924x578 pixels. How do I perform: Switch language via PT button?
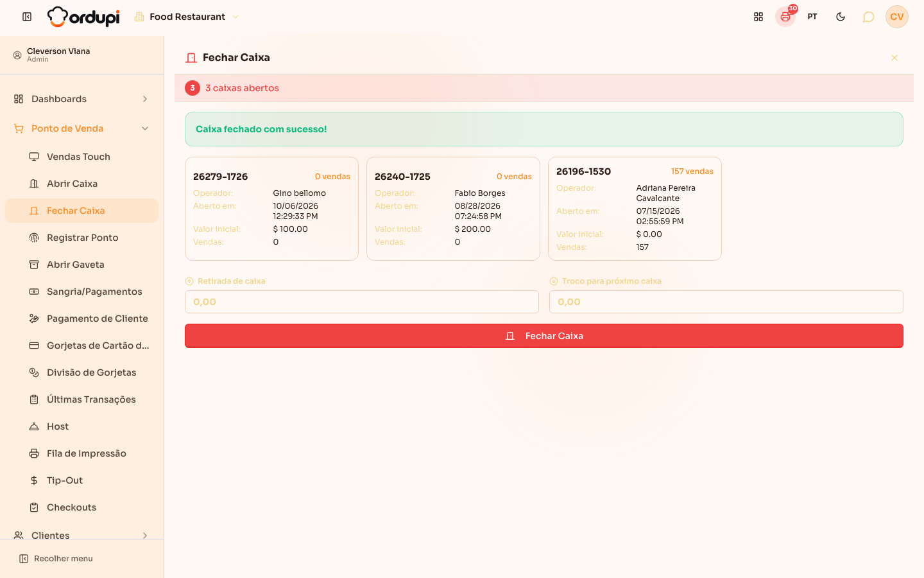click(x=812, y=17)
